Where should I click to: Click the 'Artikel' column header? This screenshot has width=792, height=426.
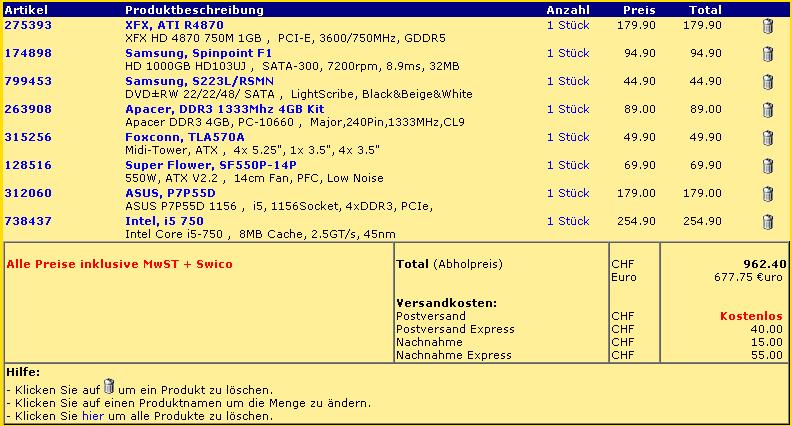point(26,10)
